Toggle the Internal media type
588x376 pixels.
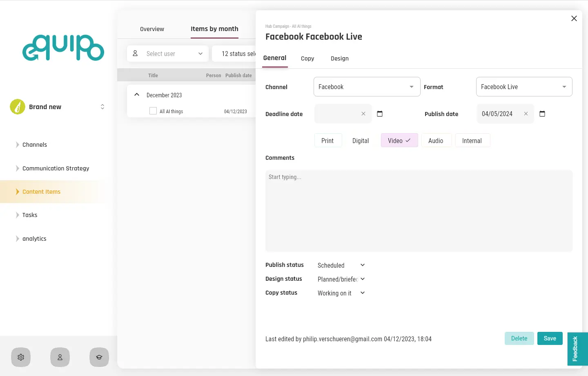pos(472,140)
